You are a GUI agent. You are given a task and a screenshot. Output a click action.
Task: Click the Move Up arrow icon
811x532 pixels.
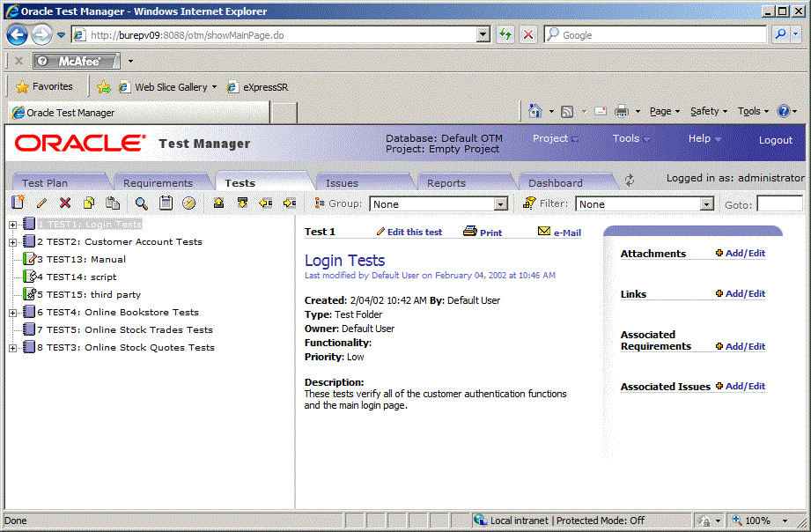tap(218, 203)
